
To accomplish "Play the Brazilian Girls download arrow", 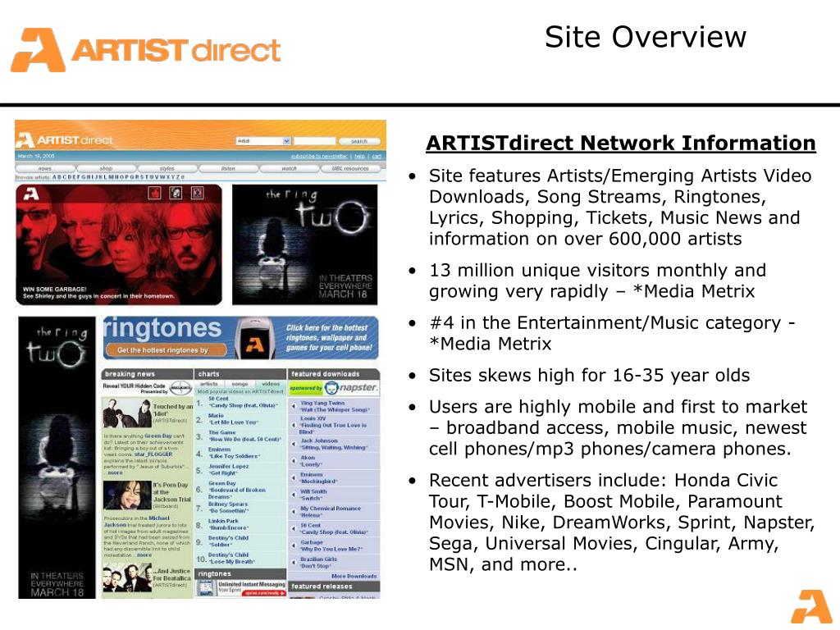I will coord(294,563).
